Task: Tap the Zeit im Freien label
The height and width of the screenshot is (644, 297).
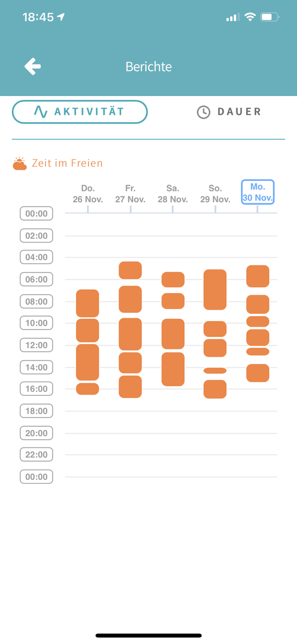Action: tap(67, 163)
